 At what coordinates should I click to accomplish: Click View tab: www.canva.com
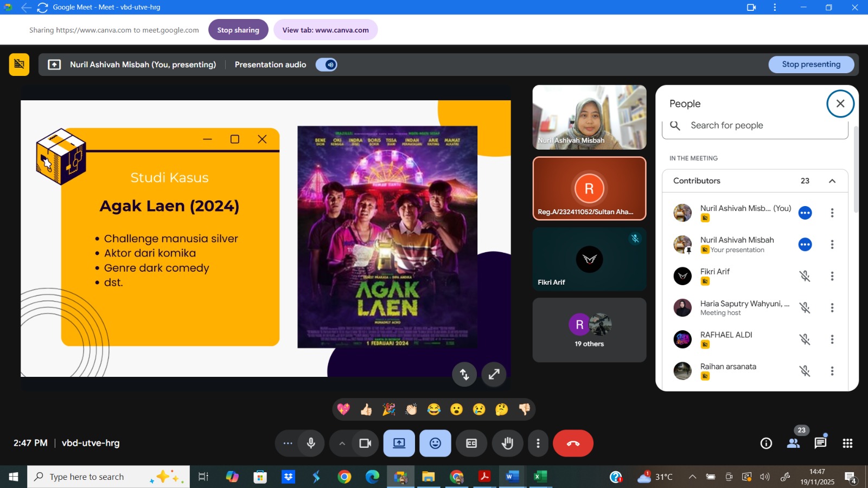[325, 30]
